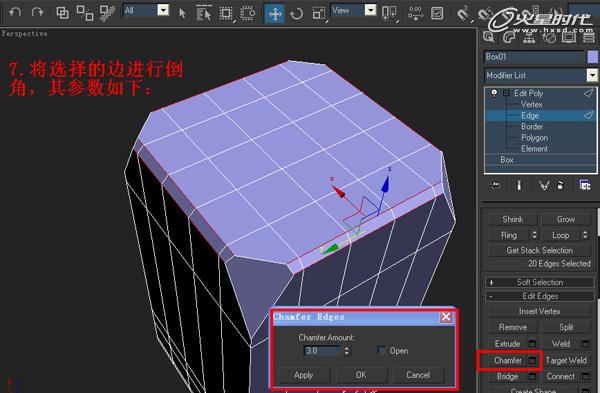Toggle the Show End Result icon
Viewport: 600px width, 393px height.
(x=519, y=186)
